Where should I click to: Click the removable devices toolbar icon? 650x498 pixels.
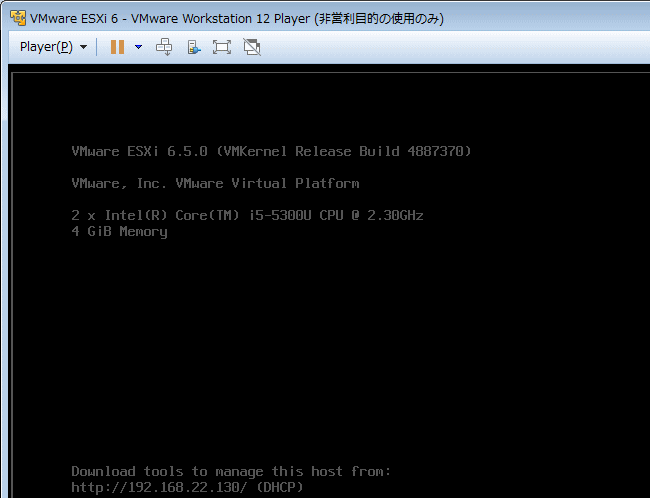[x=193, y=47]
